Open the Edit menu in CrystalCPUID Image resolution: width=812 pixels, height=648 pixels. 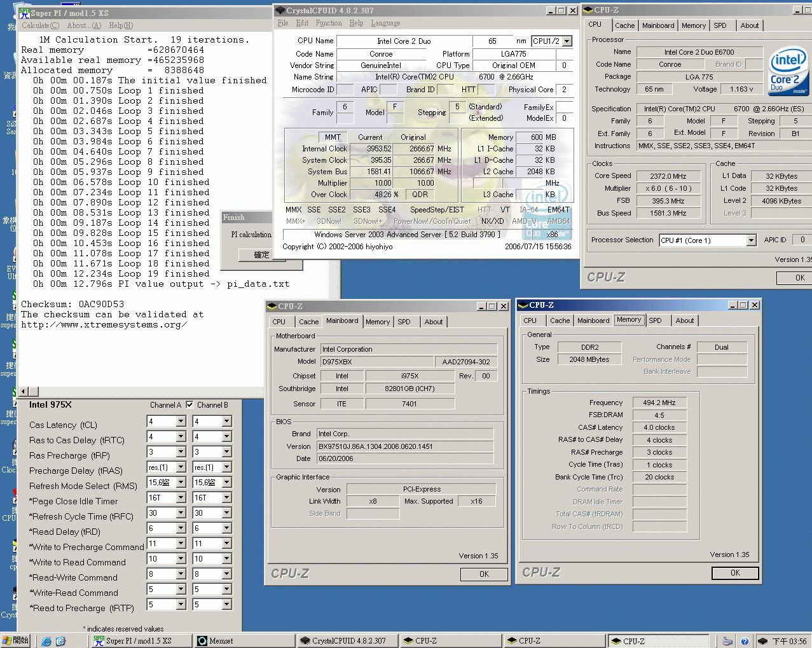pyautogui.click(x=302, y=23)
